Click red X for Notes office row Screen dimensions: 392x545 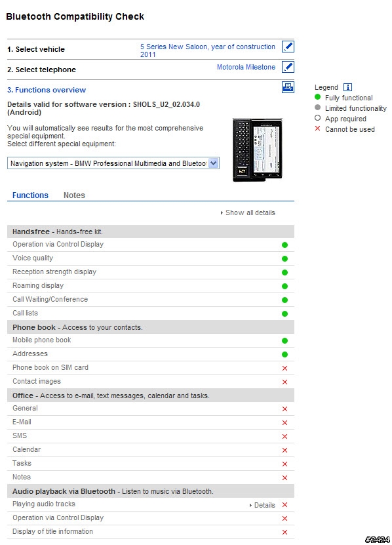tap(284, 477)
